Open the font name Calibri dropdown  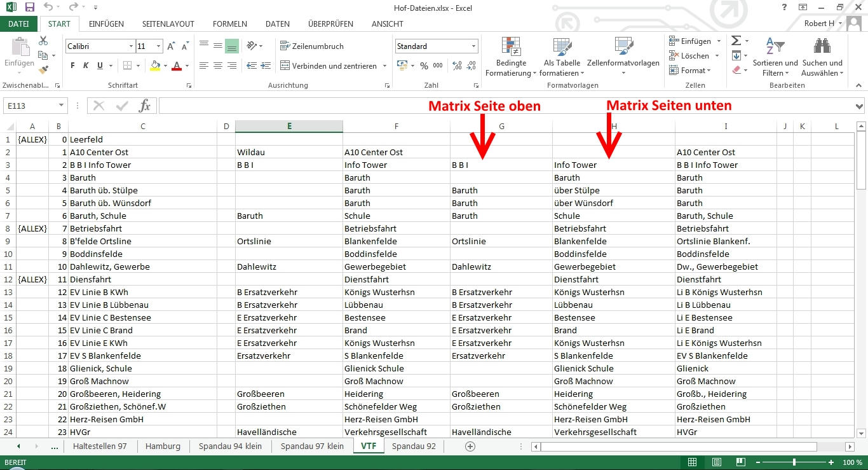131,46
